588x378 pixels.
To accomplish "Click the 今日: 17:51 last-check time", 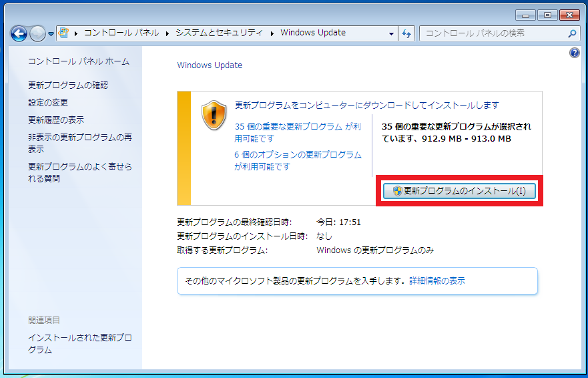I will click(338, 222).
